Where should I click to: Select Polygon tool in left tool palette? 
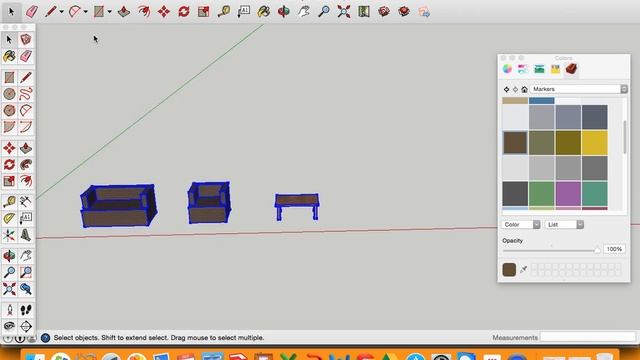[x=9, y=110]
